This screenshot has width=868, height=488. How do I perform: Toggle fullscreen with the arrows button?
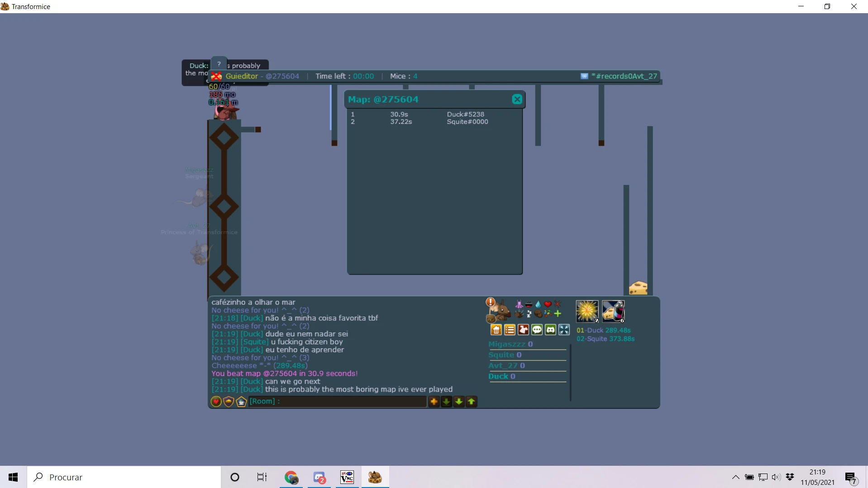(x=564, y=330)
